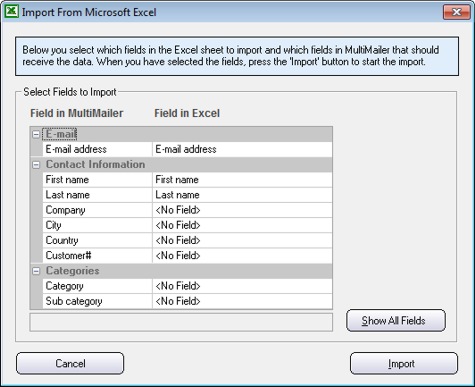Select the Category MultiMailer field

[x=97, y=286]
